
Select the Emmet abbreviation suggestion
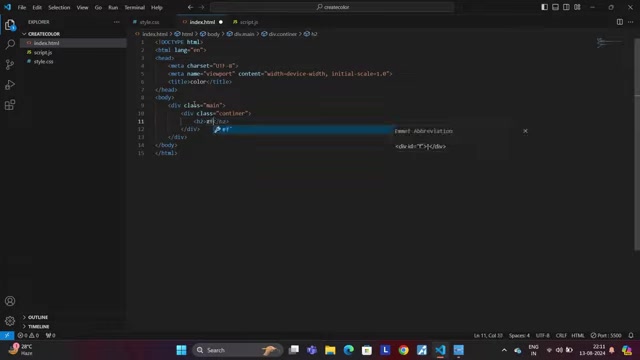click(x=303, y=129)
